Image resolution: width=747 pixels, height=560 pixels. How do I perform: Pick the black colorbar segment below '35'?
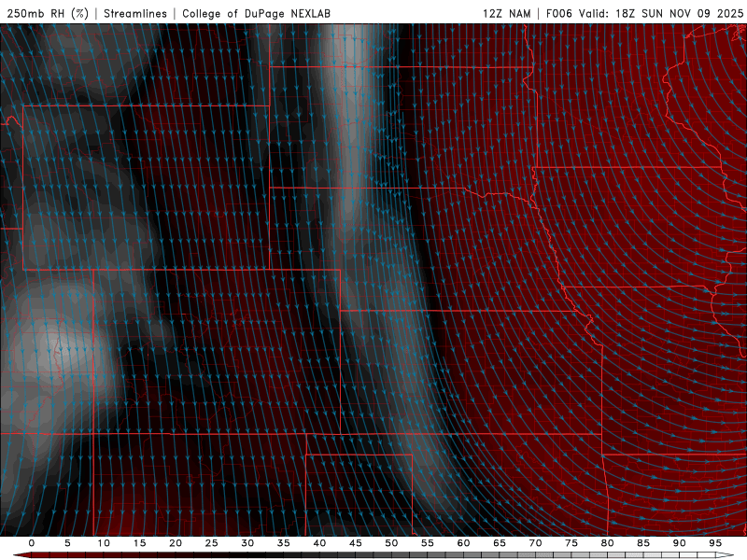pos(292,555)
